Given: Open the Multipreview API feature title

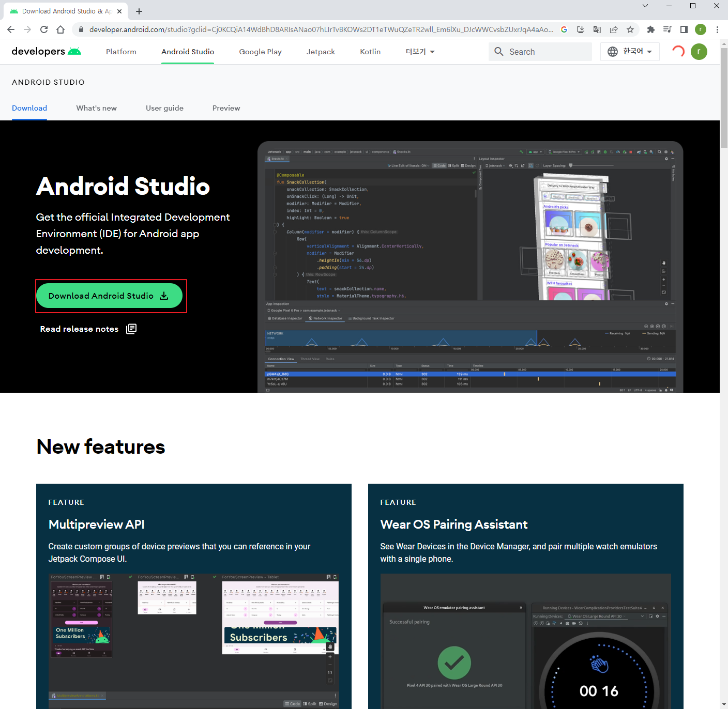Looking at the screenshot, I should [x=96, y=525].
